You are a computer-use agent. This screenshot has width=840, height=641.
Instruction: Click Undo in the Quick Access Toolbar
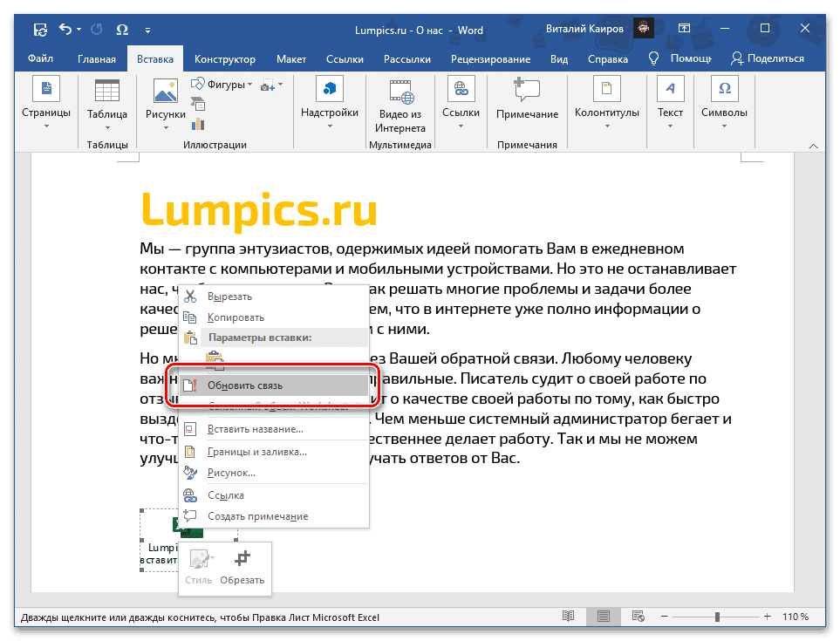click(x=65, y=29)
